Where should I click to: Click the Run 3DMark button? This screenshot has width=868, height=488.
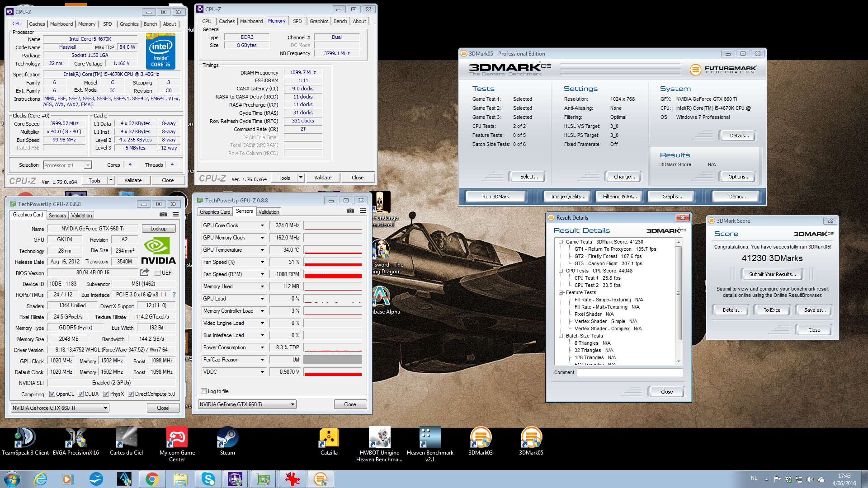[495, 197]
